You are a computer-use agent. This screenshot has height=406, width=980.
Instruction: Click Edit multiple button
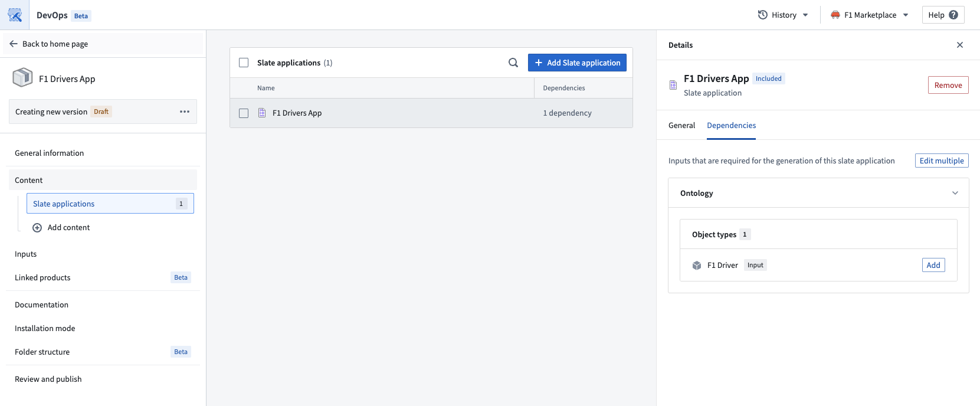point(942,161)
